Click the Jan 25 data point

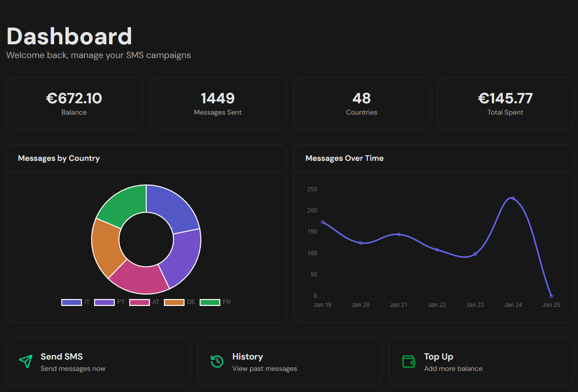(551, 296)
